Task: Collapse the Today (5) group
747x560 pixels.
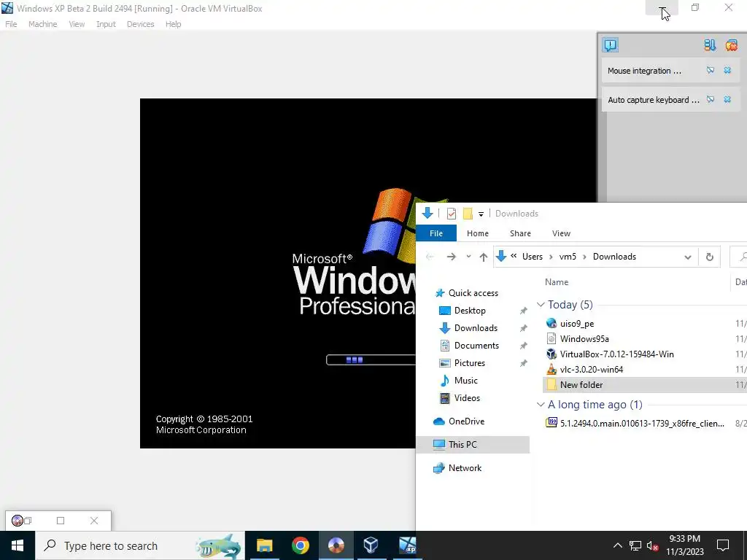Action: click(541, 305)
